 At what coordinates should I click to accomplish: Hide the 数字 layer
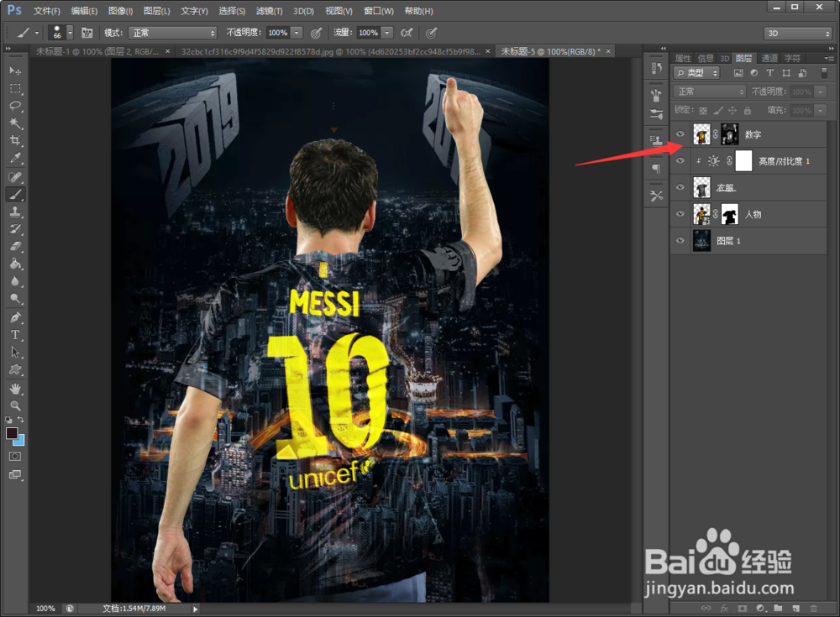click(680, 134)
